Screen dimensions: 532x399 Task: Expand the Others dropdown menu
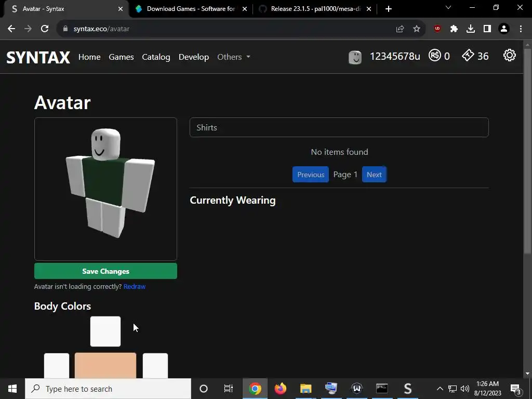[x=234, y=57]
